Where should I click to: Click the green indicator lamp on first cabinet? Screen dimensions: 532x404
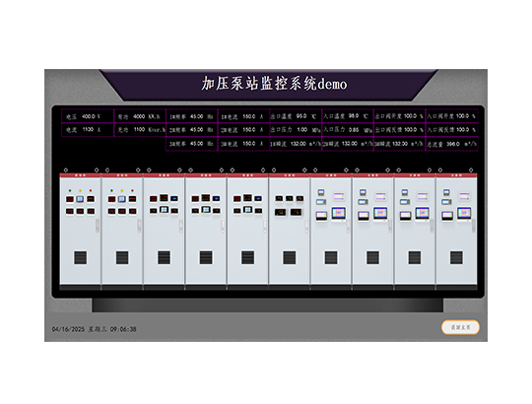[x=70, y=190]
